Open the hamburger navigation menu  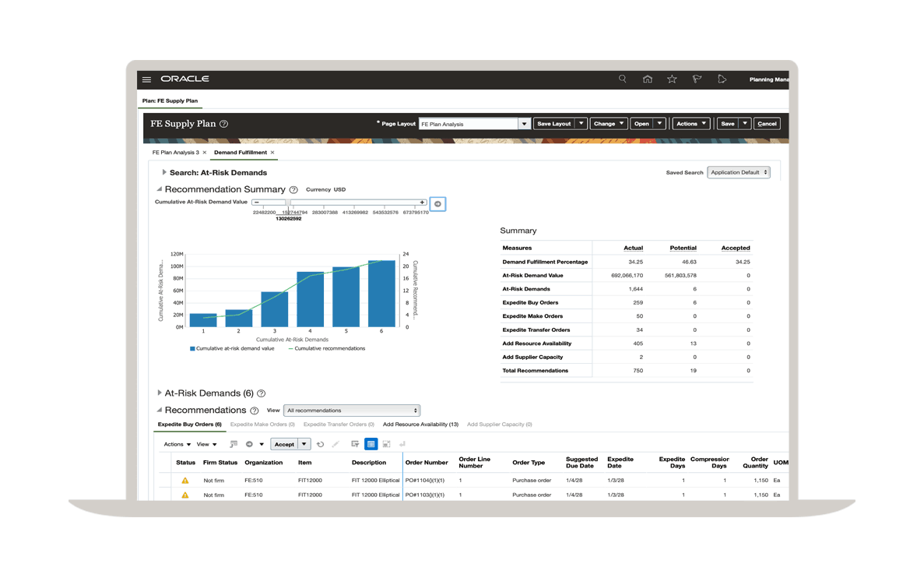(x=146, y=79)
